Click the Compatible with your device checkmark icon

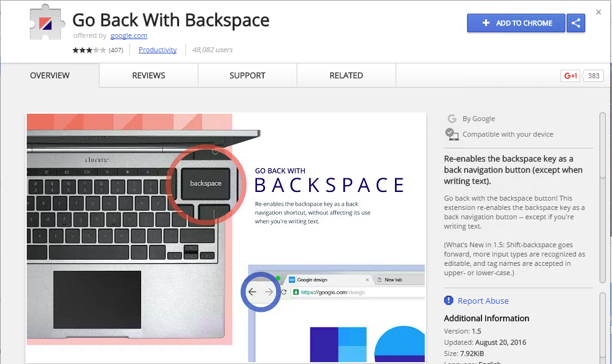[452, 133]
